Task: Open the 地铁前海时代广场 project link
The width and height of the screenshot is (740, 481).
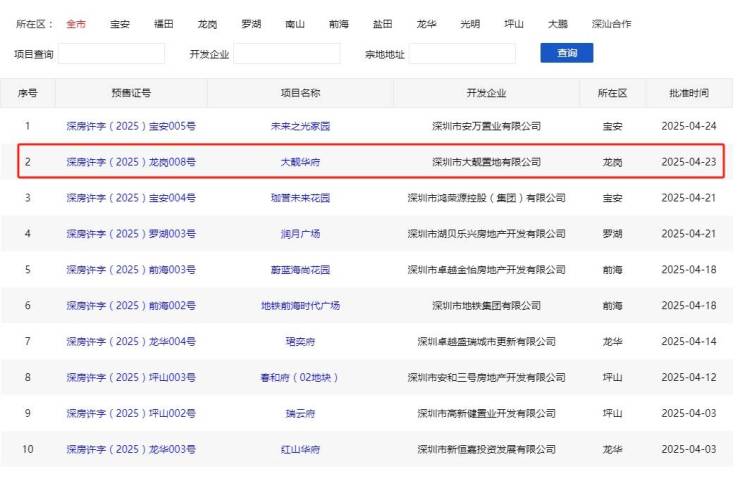Action: coord(300,306)
